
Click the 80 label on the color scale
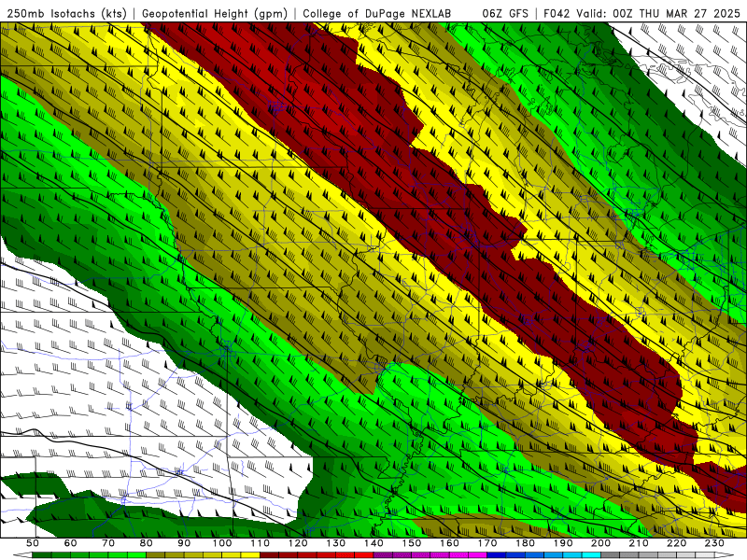pyautogui.click(x=147, y=543)
